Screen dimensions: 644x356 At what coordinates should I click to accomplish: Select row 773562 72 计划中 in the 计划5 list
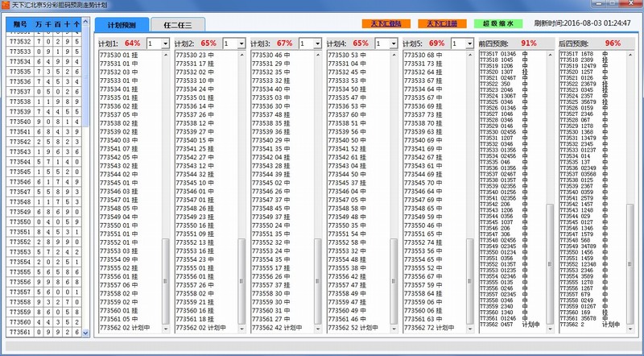pyautogui.click(x=430, y=328)
